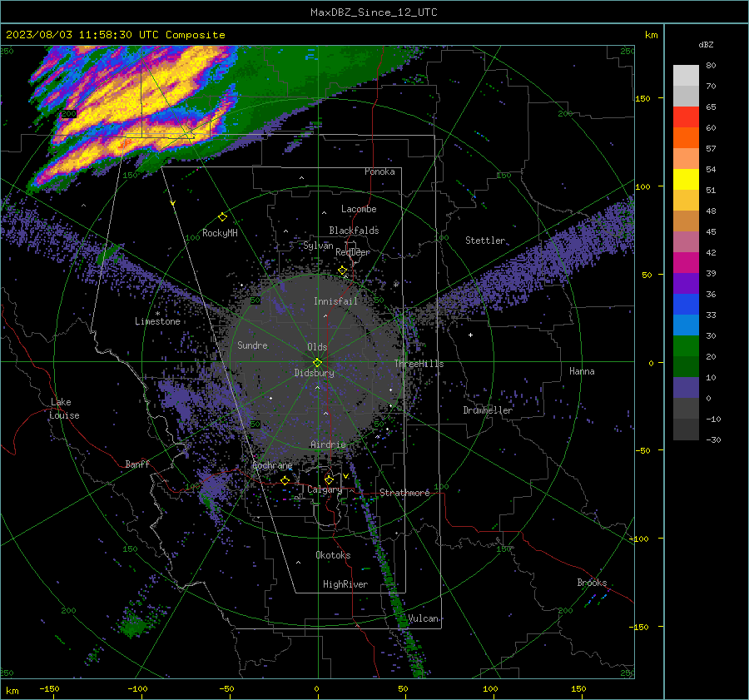Viewport: 749px width, 700px height.
Task: Click the km label at bottom left
Action: (x=12, y=691)
